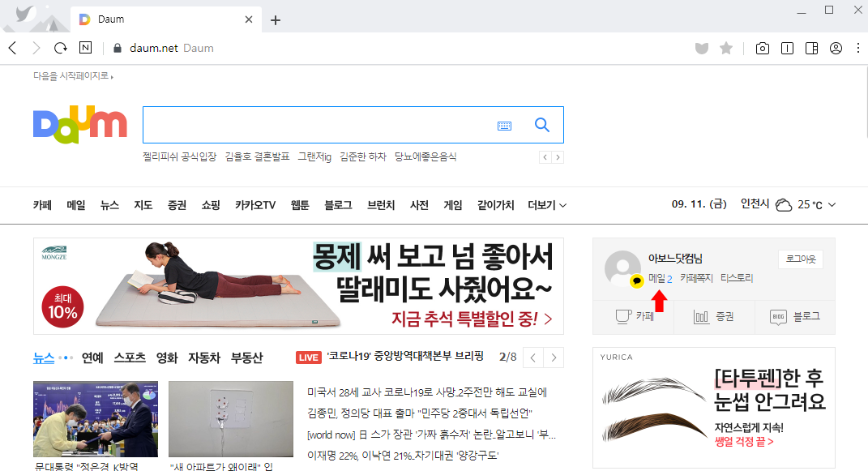Open the Cafe cup shortcut in login box
Screen dimensions: 868x471
click(635, 317)
